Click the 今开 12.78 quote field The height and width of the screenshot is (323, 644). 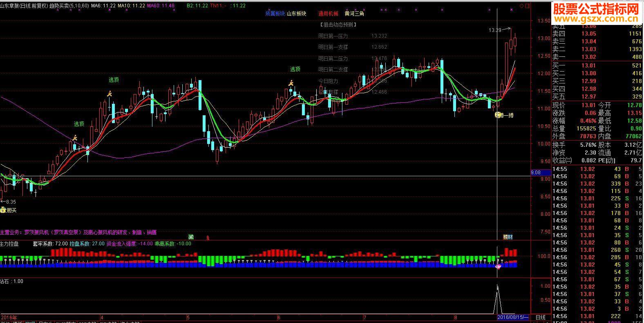pos(620,105)
